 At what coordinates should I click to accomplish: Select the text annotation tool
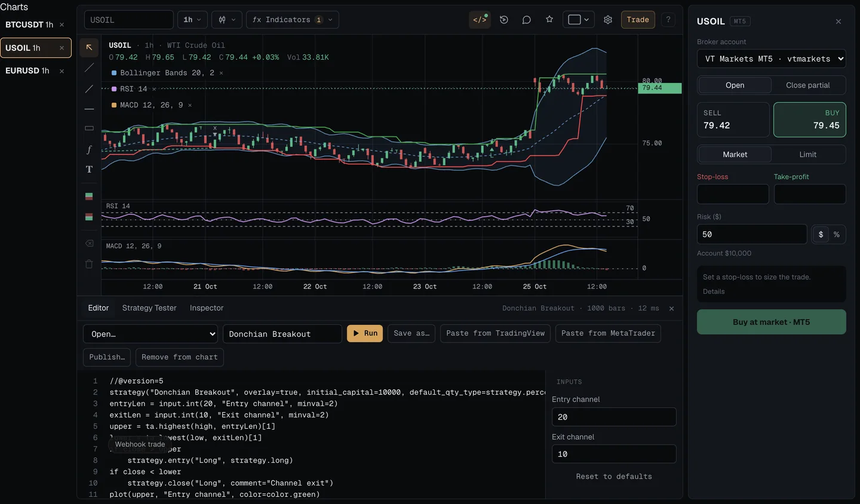(89, 170)
